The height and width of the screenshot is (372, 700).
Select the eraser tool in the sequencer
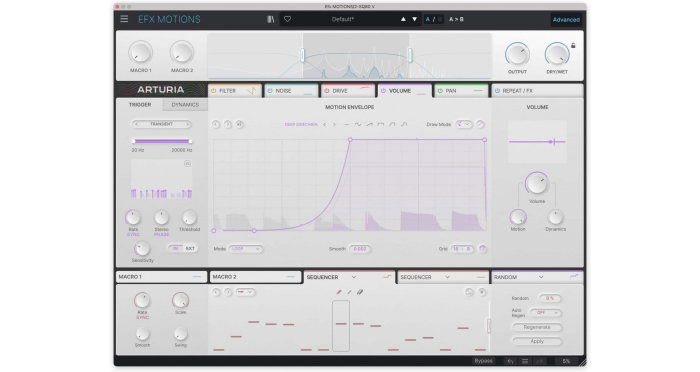(360, 292)
